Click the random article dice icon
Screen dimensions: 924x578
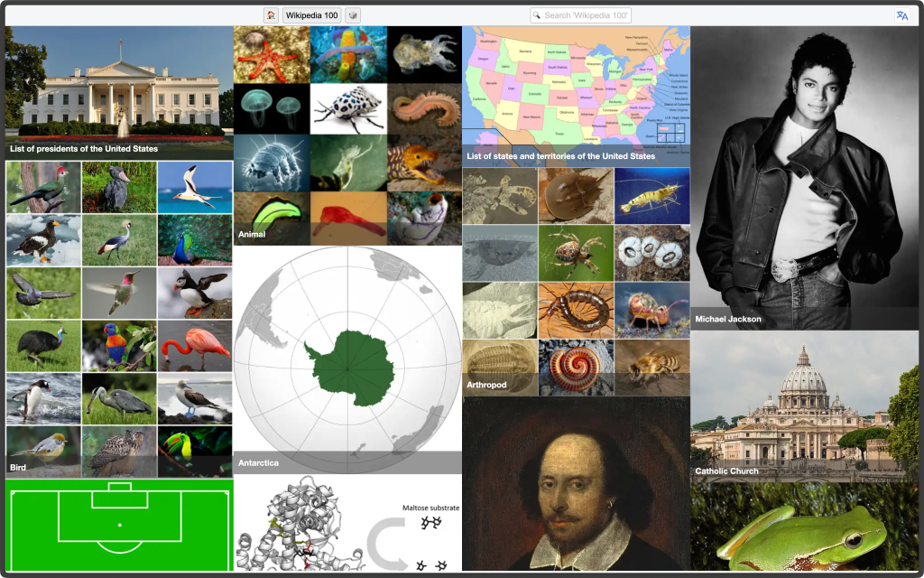[x=353, y=15]
